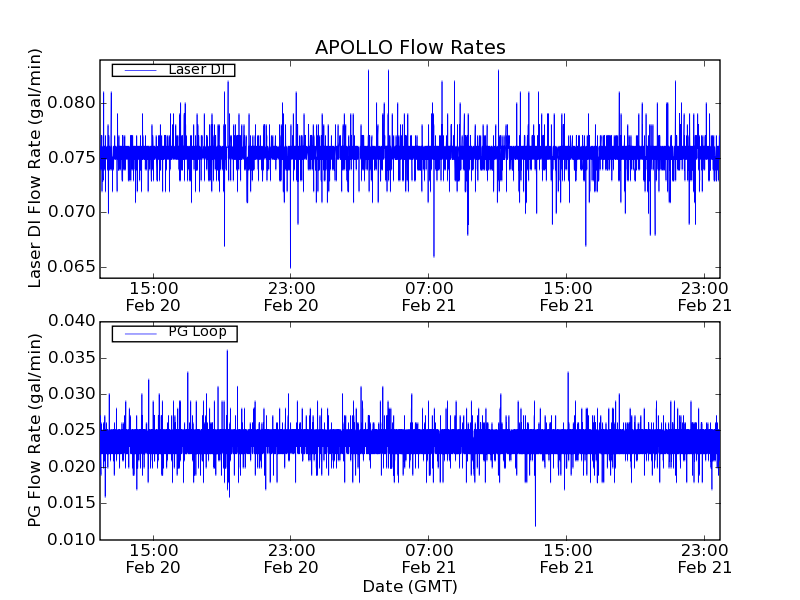
Task: Click bottom plot's 07:00 Feb 21 tick label
Action: pos(429,559)
